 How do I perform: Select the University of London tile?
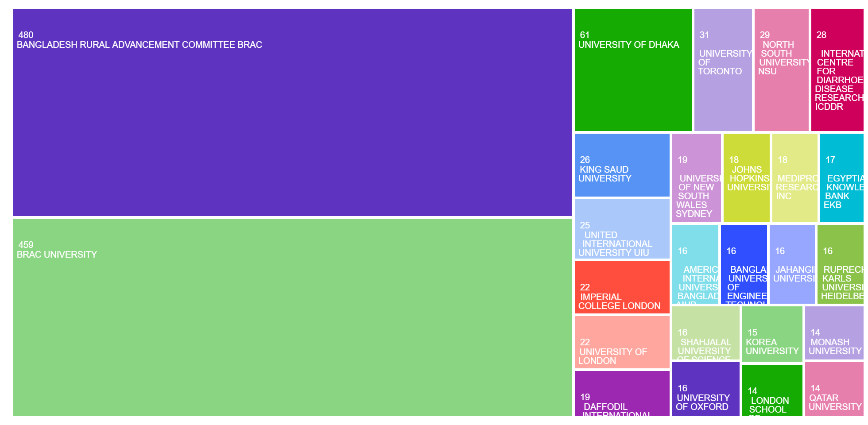click(x=622, y=342)
